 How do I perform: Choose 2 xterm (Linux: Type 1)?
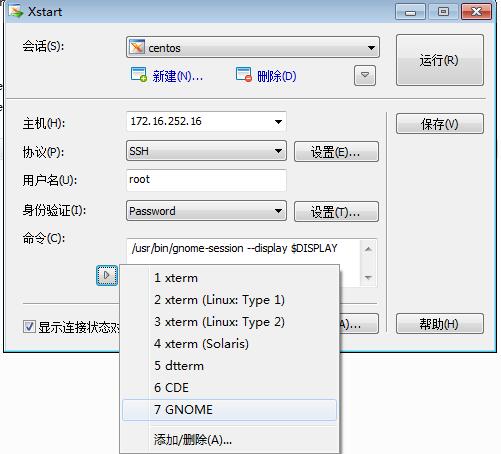[229, 300]
